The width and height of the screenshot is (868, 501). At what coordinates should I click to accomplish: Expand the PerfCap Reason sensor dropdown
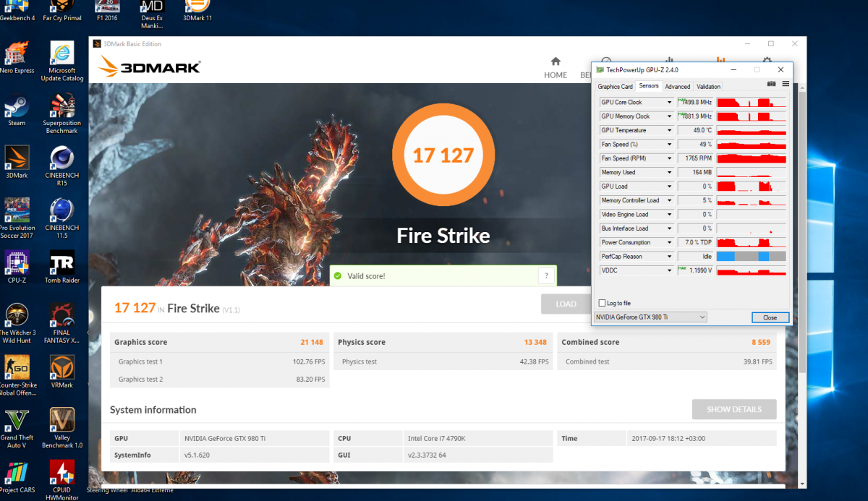pos(670,257)
